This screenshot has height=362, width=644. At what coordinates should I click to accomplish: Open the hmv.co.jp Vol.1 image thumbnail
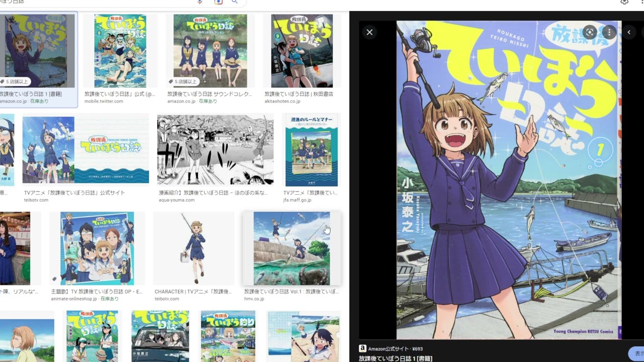point(292,248)
